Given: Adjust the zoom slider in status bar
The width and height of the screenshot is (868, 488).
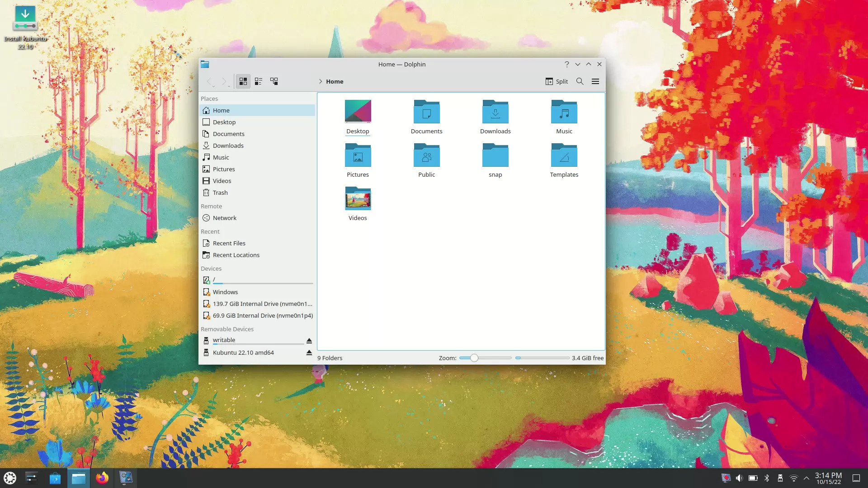Looking at the screenshot, I should coord(474,357).
